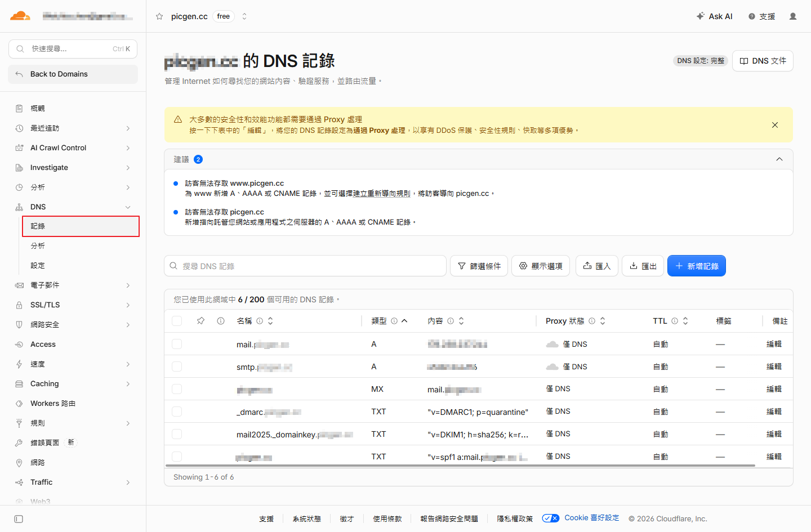Open the domain switcher next to free

(244, 16)
